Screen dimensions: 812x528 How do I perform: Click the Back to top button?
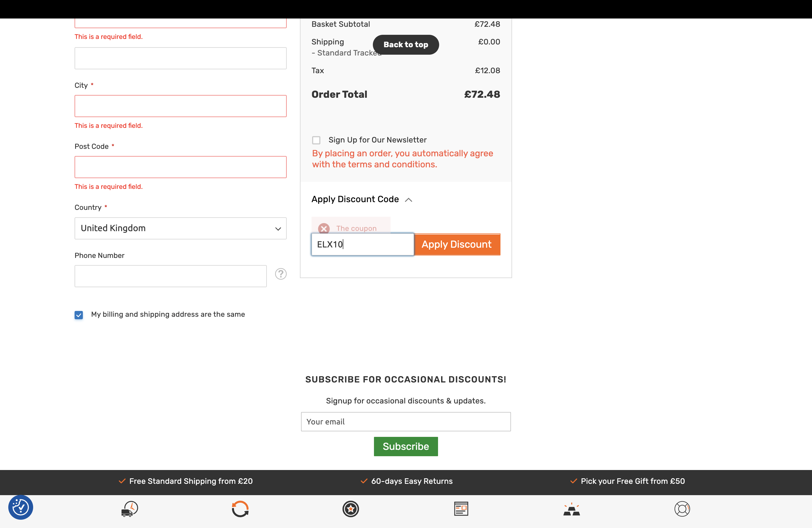click(406, 45)
